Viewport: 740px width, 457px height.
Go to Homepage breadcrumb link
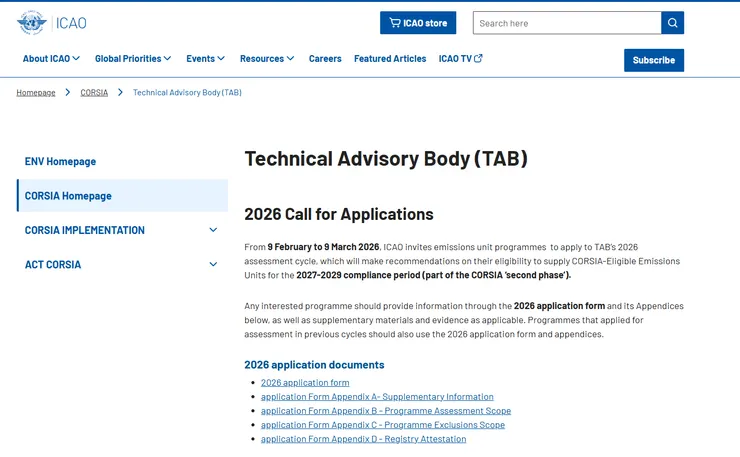36,93
